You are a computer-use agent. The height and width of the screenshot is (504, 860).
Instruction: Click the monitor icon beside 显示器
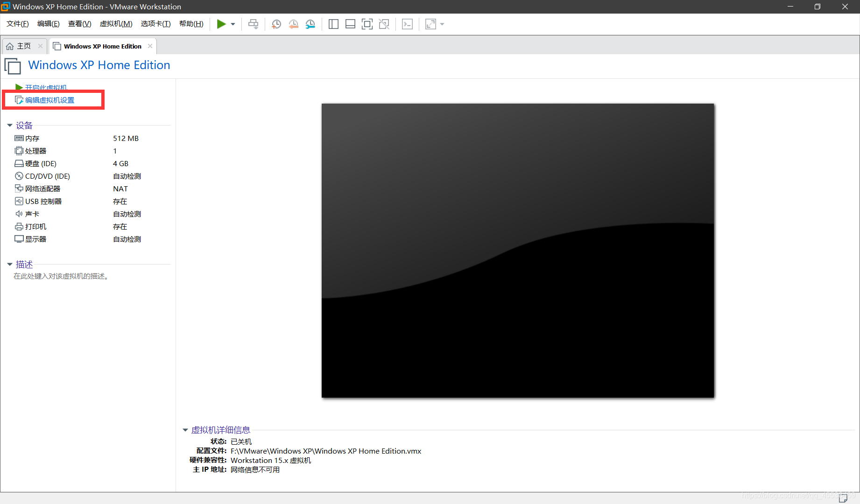coord(19,239)
